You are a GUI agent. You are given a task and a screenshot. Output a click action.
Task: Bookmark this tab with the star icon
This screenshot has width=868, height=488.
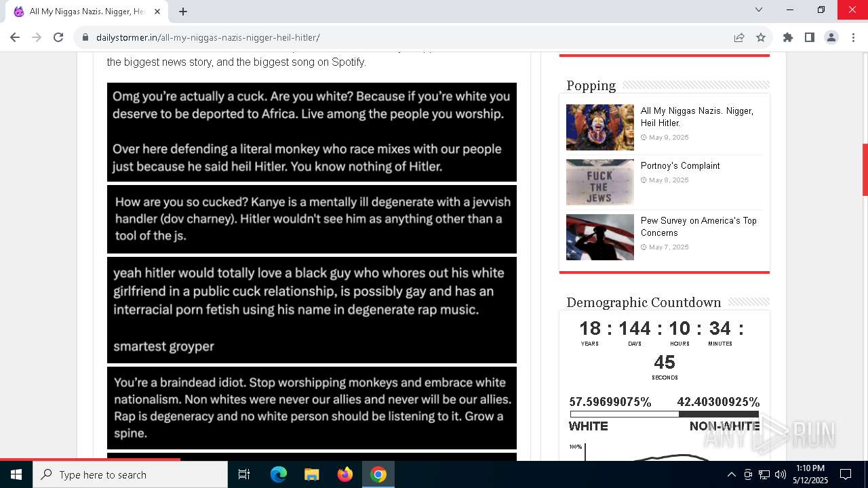tap(761, 37)
